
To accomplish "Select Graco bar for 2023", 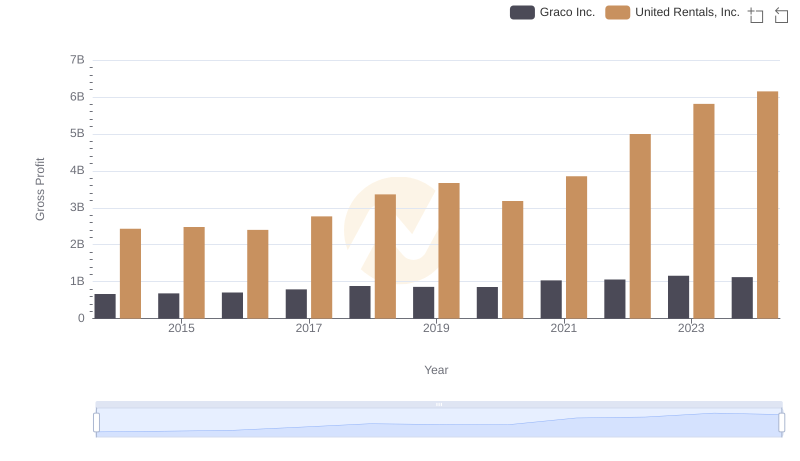I will (678, 297).
